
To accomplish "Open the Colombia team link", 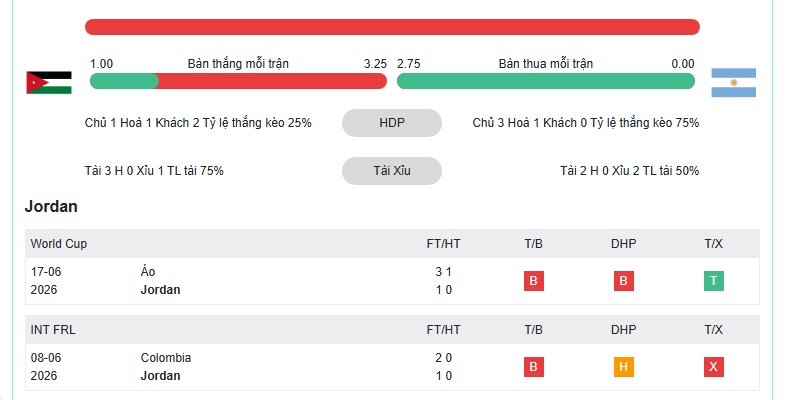I will [x=166, y=358].
